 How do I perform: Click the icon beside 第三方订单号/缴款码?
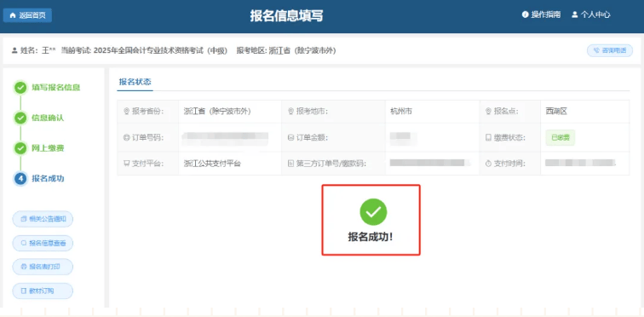(x=290, y=164)
